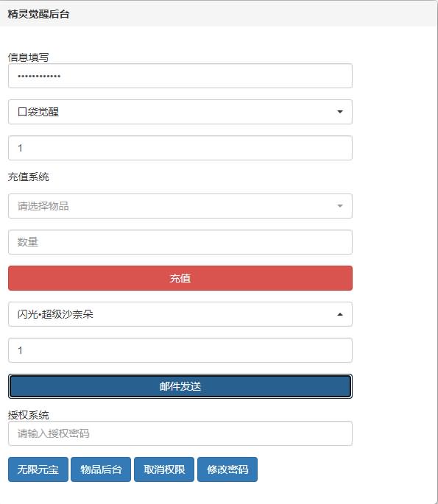Click the caret arrow on 口袋觉醒 selector

point(340,112)
